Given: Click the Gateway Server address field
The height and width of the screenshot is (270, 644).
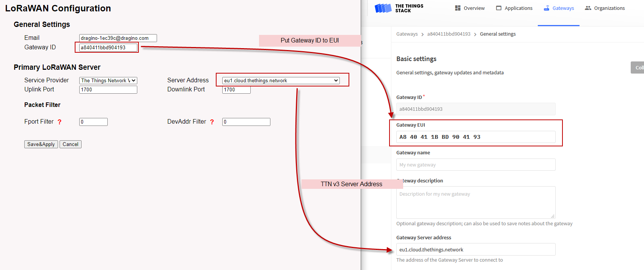Looking at the screenshot, I should 476,250.
